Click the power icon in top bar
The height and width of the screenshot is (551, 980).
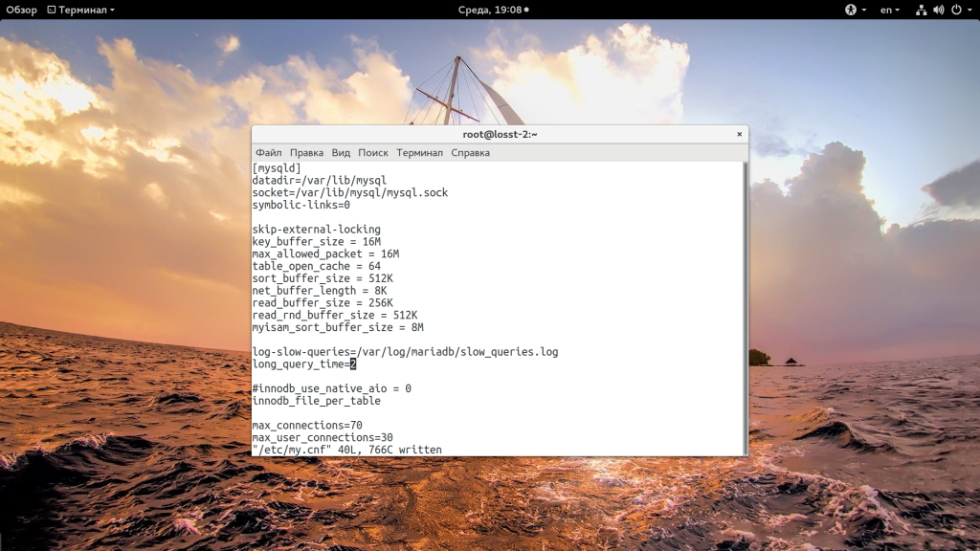[x=955, y=10]
